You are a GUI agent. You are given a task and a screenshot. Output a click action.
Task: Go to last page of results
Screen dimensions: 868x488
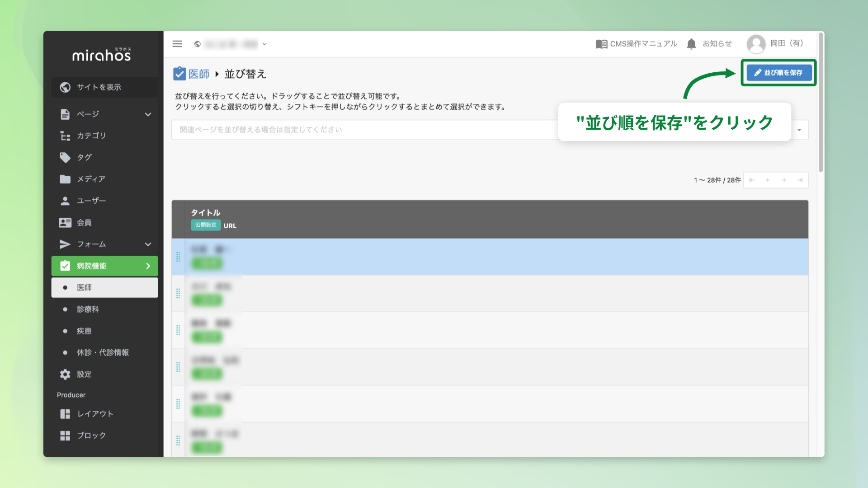(800, 180)
